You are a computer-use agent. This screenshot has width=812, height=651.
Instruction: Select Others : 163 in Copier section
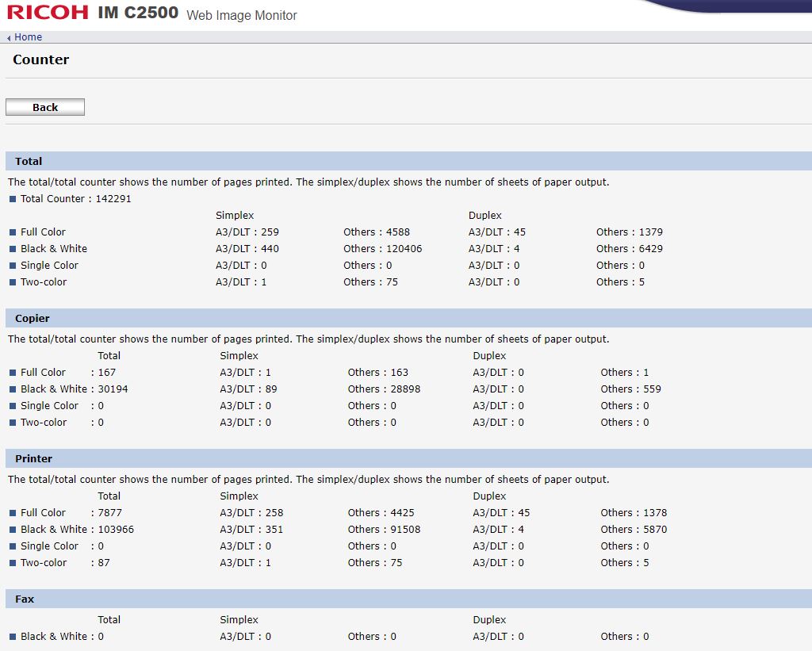tap(378, 373)
